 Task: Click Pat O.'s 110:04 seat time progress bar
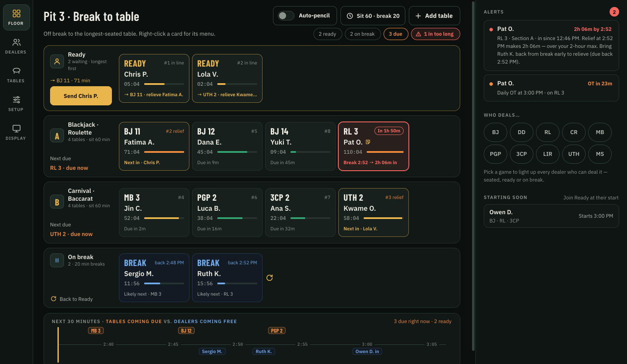(x=385, y=152)
